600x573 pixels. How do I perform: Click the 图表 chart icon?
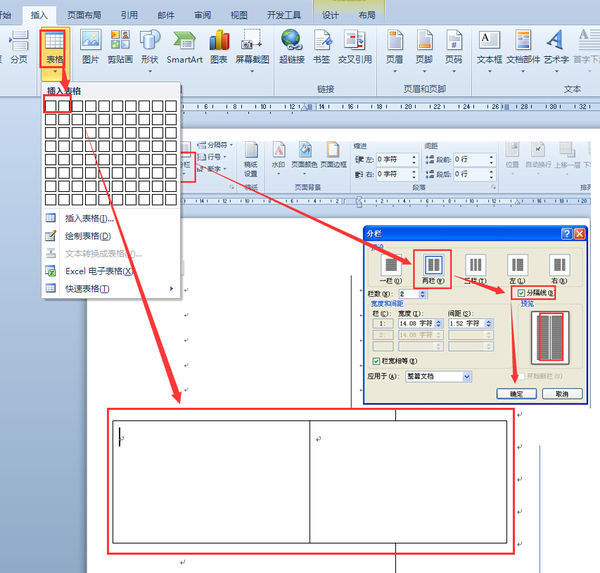tap(219, 46)
